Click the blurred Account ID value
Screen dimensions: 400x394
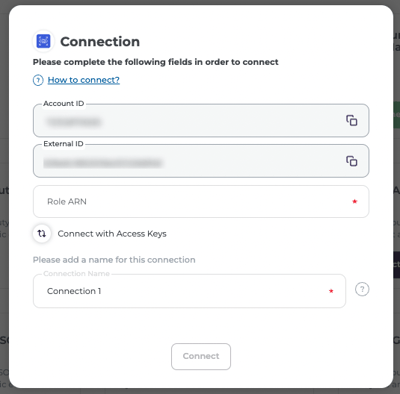click(73, 122)
